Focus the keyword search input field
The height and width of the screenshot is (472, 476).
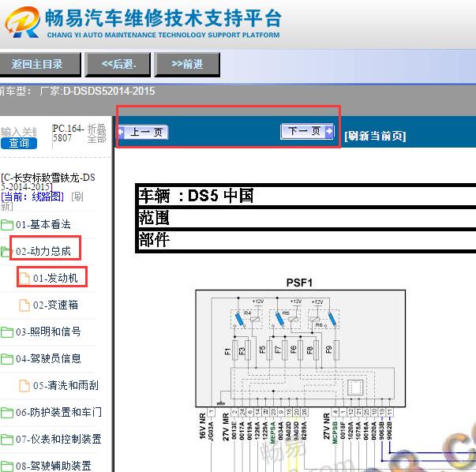[19, 133]
